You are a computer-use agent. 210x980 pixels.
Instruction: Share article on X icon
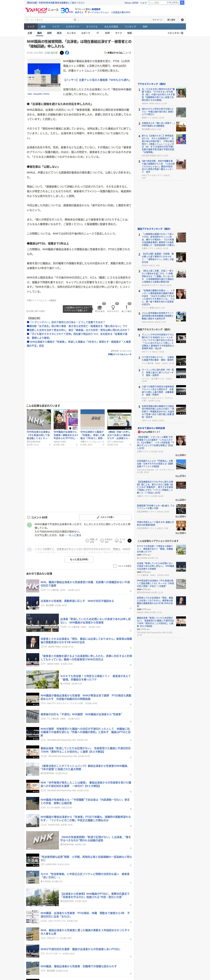coord(62,53)
